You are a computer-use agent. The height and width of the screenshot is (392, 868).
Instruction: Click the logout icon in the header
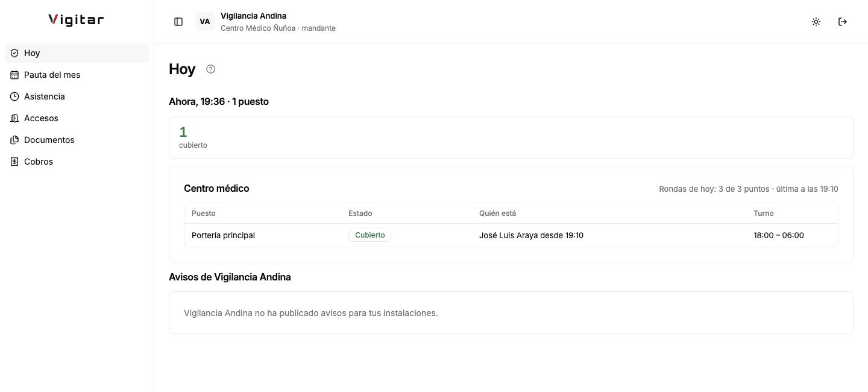coord(843,22)
